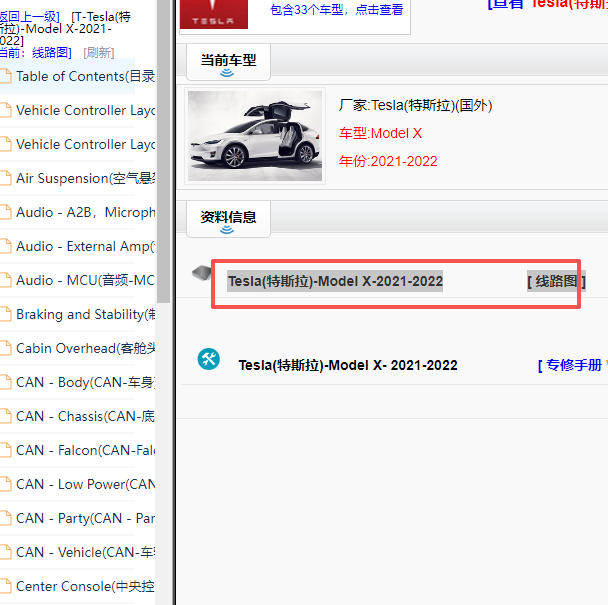Click the page icon beside CAN - Vehicle
Image resolution: width=608 pixels, height=605 pixels.
pyautogui.click(x=5, y=552)
